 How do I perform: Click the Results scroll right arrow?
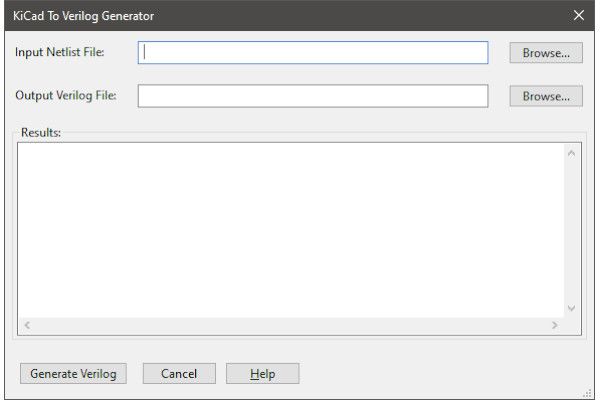(x=554, y=326)
